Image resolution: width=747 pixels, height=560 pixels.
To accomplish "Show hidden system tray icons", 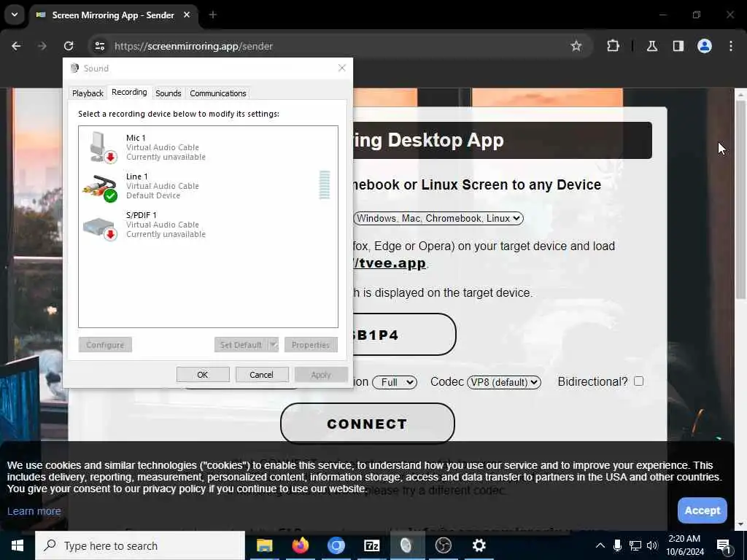I will 600,545.
